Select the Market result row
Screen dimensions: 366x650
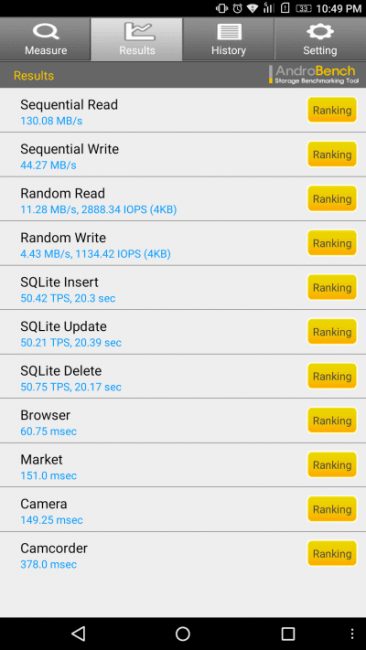(183, 465)
